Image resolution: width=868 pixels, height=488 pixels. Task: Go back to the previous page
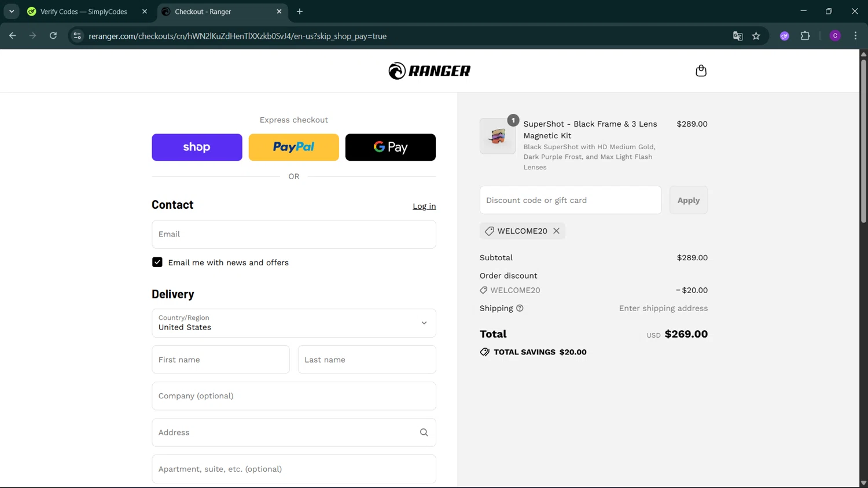point(12,36)
